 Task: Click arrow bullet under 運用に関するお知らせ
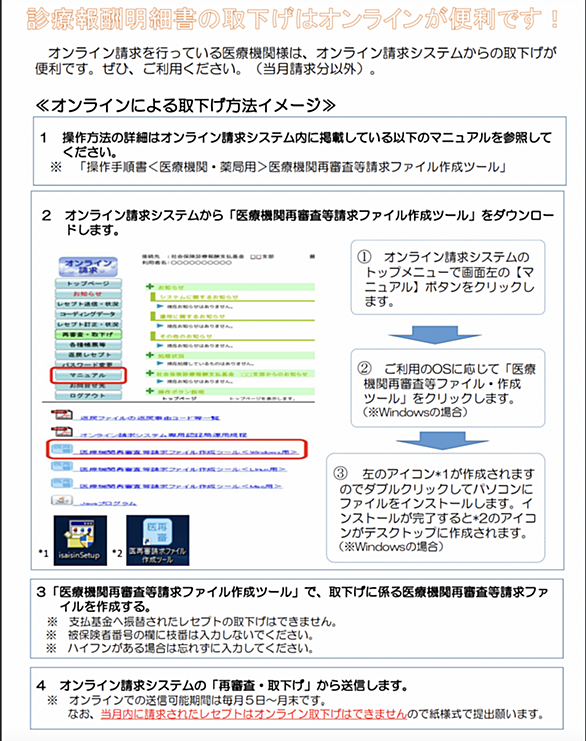[x=160, y=326]
